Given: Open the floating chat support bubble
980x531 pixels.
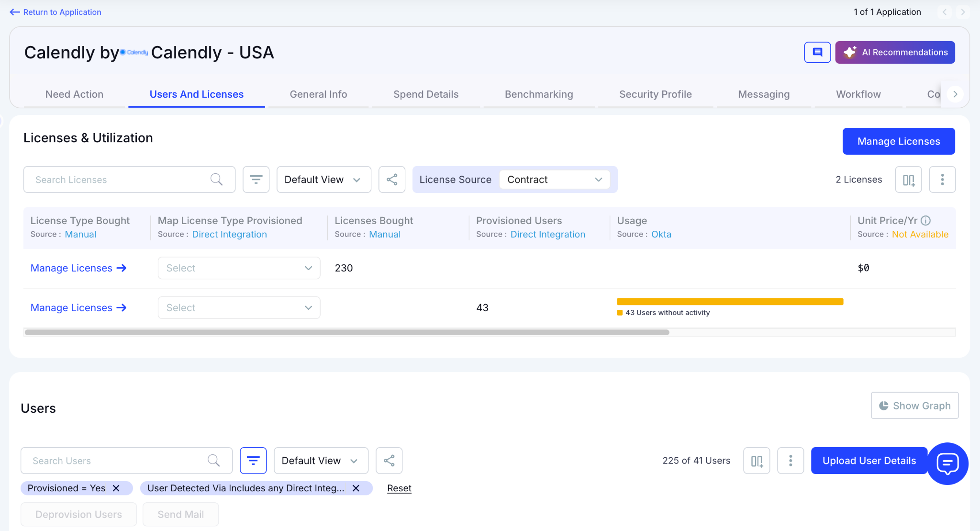Looking at the screenshot, I should click(947, 463).
